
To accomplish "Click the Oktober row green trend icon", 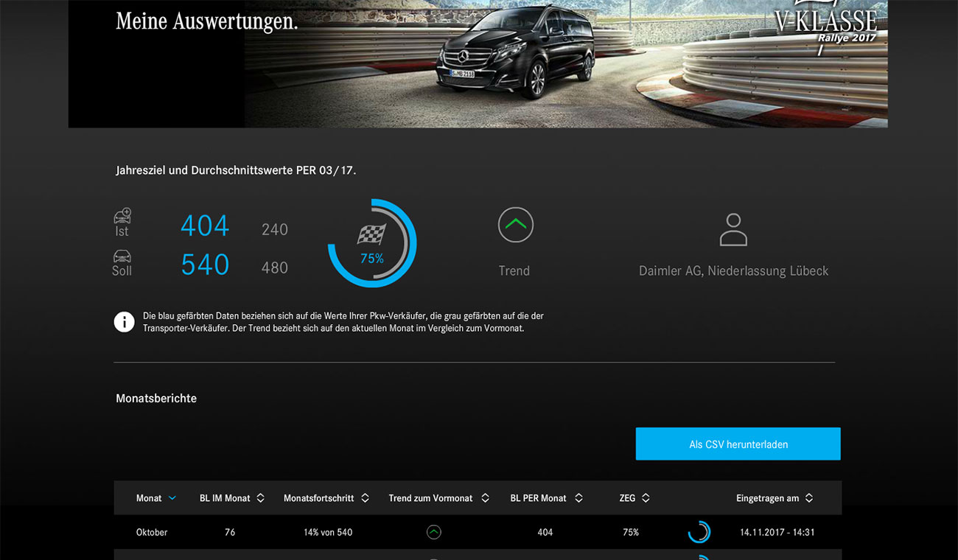I will pyautogui.click(x=434, y=532).
